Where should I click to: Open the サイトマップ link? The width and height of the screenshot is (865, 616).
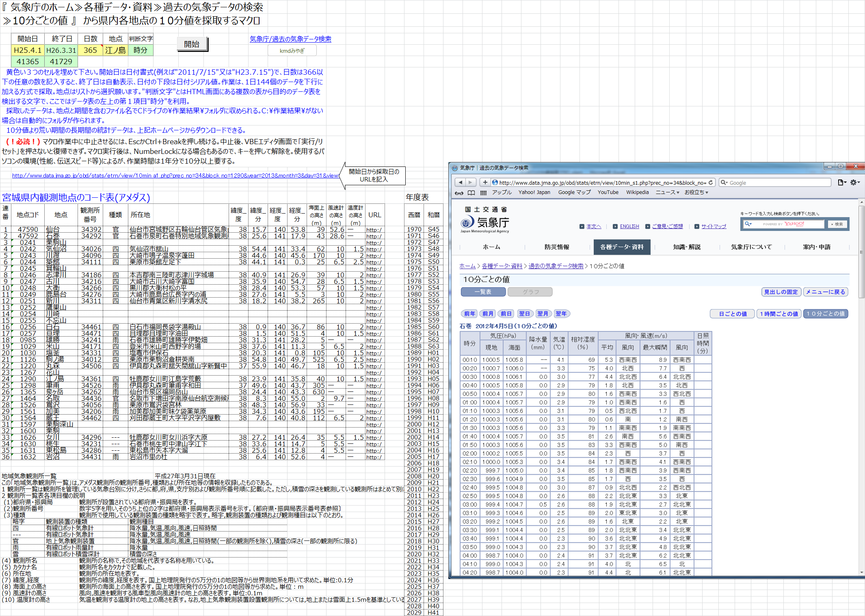714,227
